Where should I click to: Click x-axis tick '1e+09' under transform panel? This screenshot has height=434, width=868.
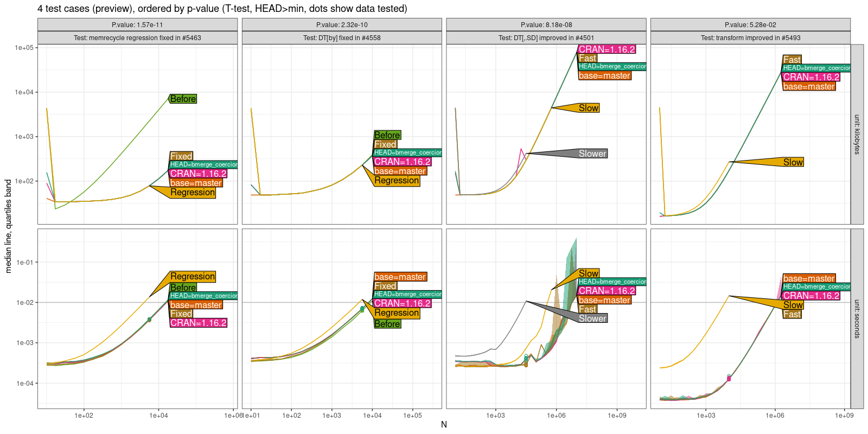pyautogui.click(x=844, y=416)
